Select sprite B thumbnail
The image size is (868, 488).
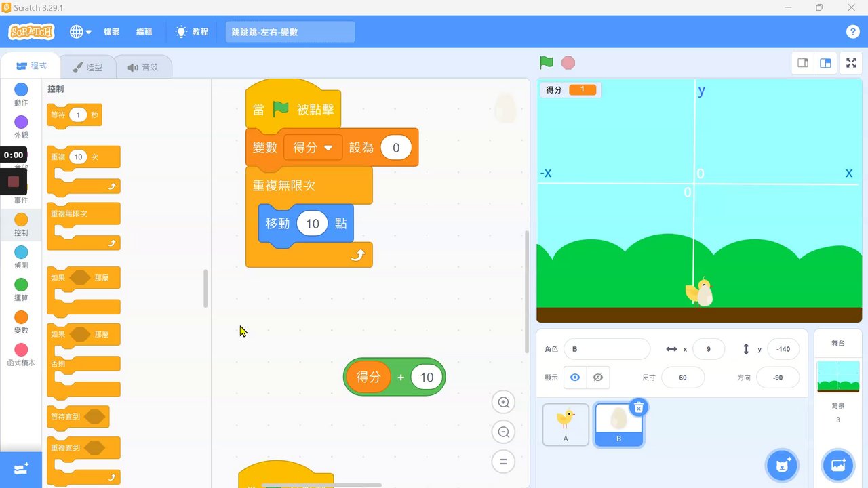618,424
